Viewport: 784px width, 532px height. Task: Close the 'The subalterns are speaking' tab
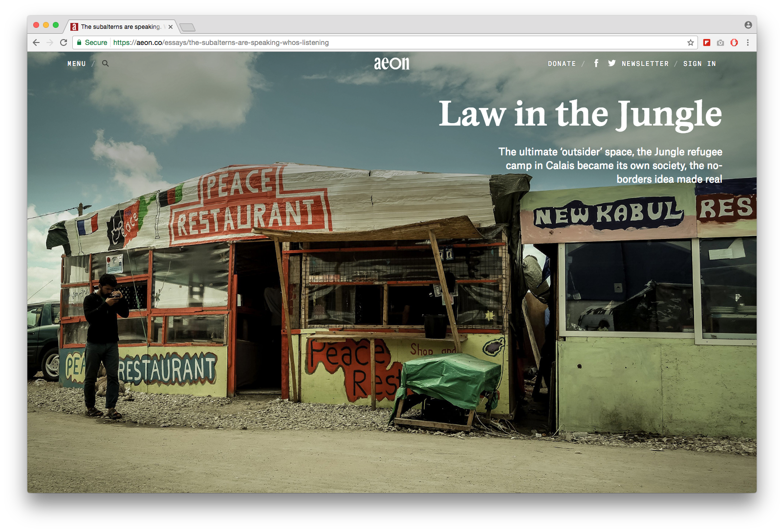[171, 27]
